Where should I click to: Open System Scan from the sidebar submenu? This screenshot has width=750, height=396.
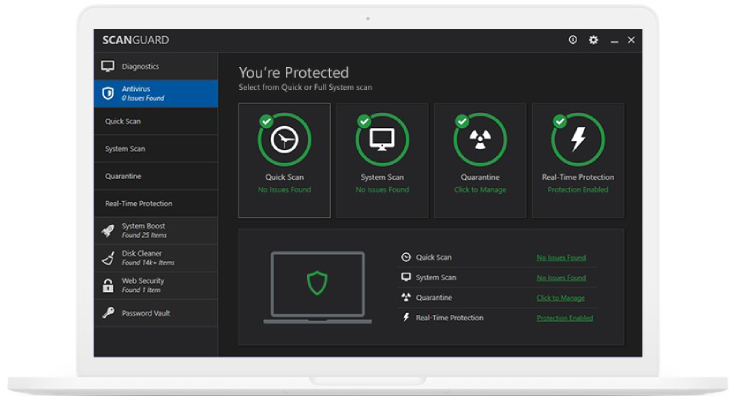(x=156, y=149)
